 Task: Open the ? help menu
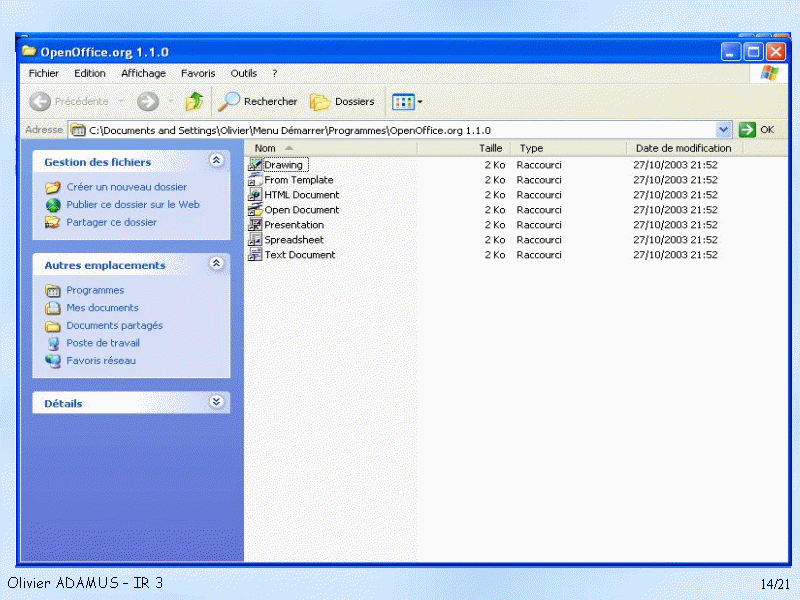[x=274, y=73]
